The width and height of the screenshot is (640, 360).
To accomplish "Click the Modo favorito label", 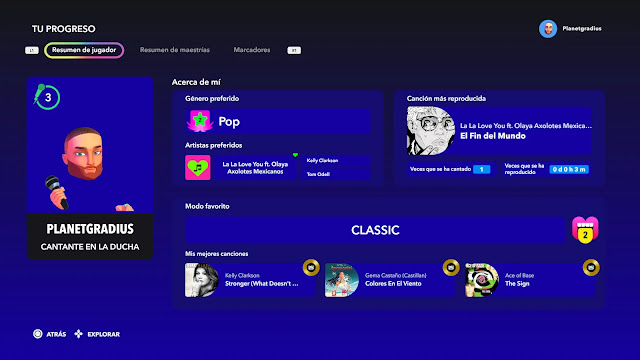I will click(x=207, y=206).
